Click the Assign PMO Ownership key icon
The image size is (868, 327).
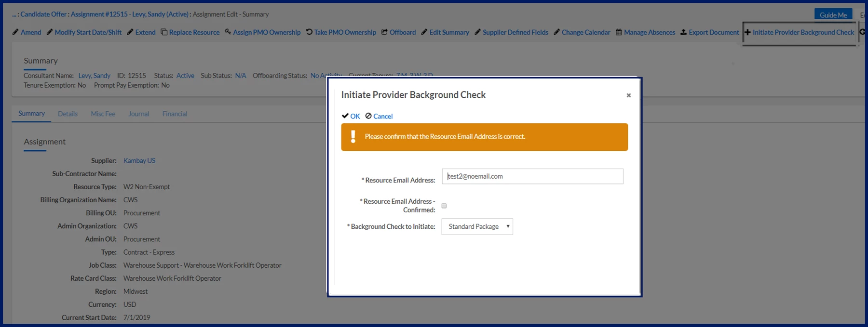(x=228, y=32)
